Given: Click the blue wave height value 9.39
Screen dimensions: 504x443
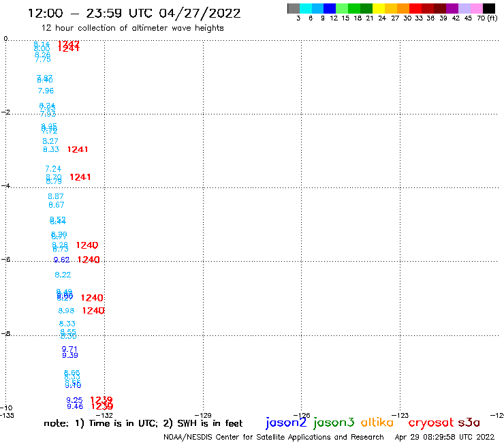Looking at the screenshot, I should click(70, 356).
